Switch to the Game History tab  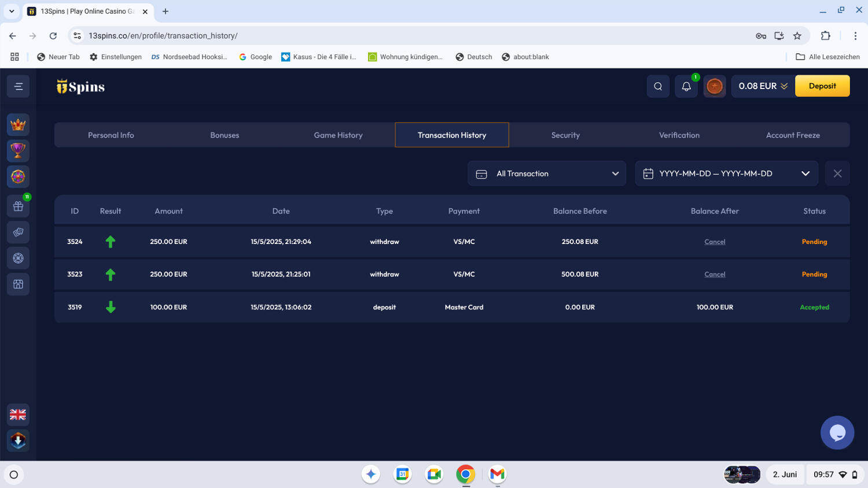pyautogui.click(x=338, y=135)
